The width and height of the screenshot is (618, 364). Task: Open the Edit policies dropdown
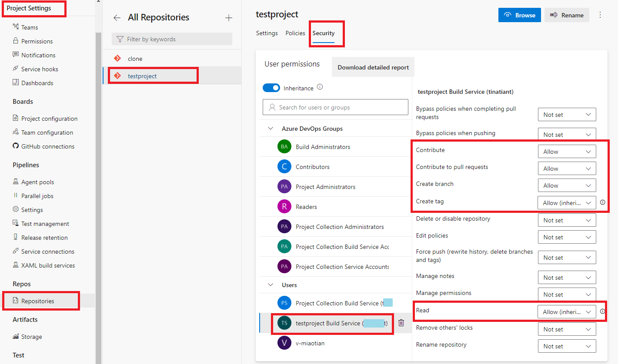tap(567, 237)
